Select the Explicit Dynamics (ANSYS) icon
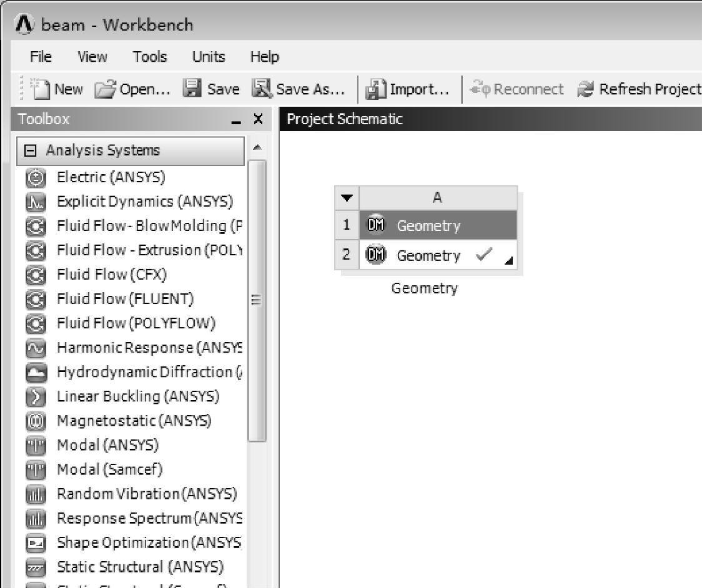This screenshot has width=702, height=588. (36, 202)
